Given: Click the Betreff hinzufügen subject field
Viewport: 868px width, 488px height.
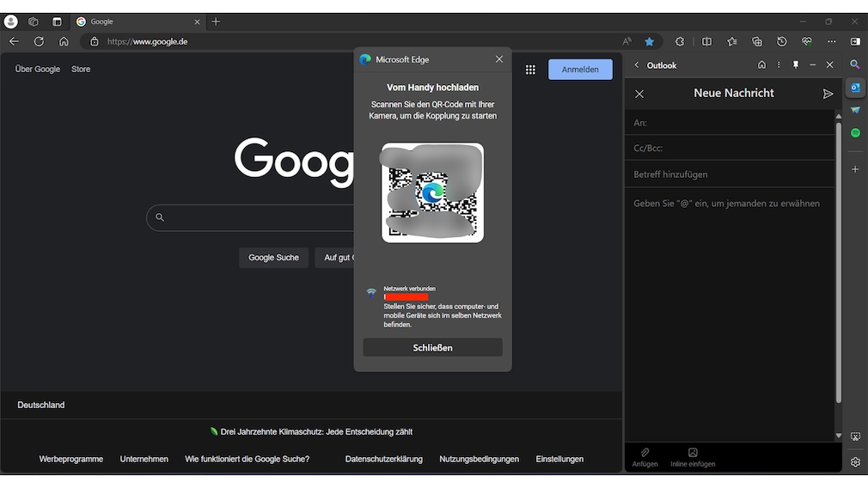Looking at the screenshot, I should click(730, 174).
